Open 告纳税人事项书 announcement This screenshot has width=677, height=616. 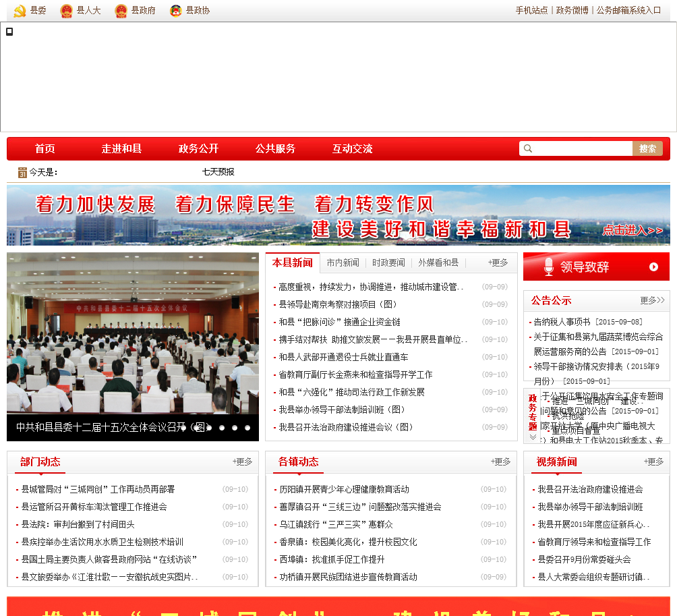[562, 322]
